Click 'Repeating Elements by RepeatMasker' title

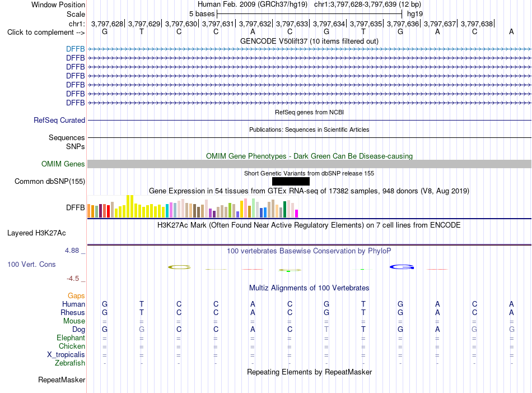[x=309, y=372]
